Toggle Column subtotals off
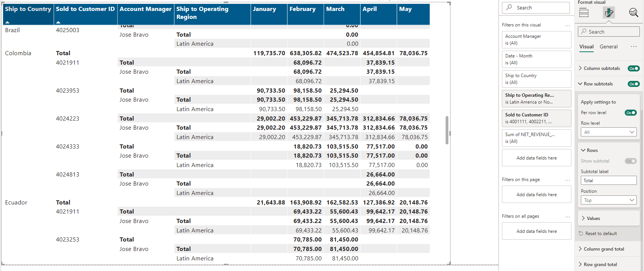The height and width of the screenshot is (271, 644). click(633, 68)
